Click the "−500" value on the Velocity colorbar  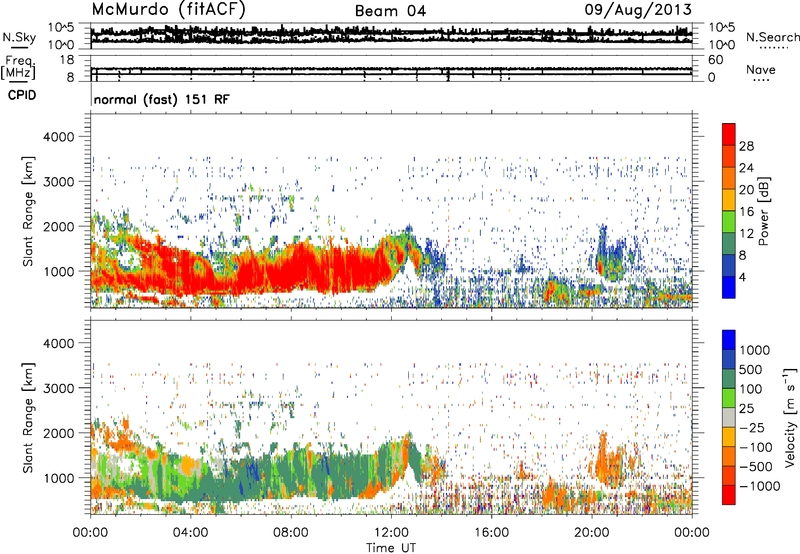[x=756, y=467]
